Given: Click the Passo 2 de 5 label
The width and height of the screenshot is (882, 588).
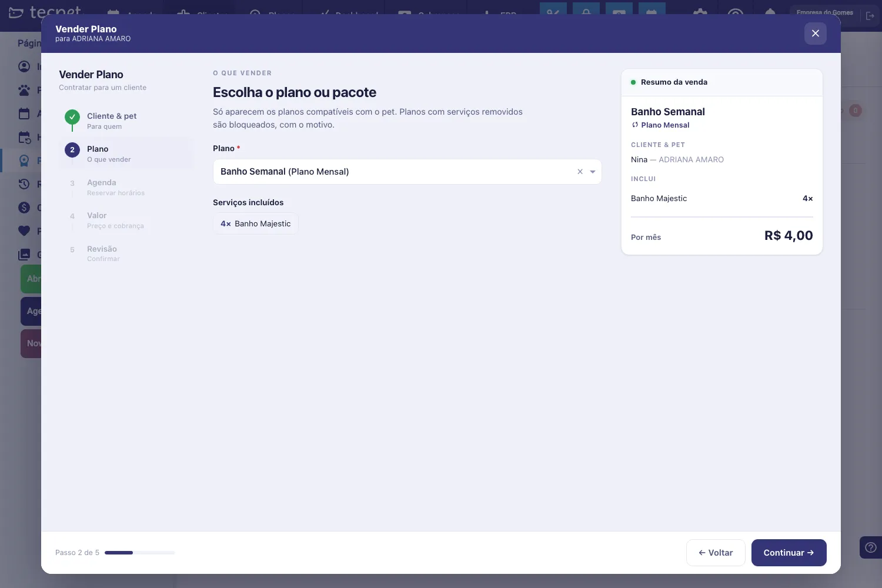Looking at the screenshot, I should [77, 553].
